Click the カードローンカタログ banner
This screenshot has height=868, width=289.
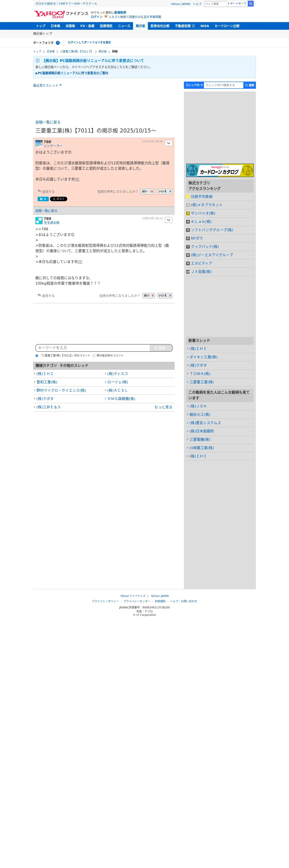point(220,171)
